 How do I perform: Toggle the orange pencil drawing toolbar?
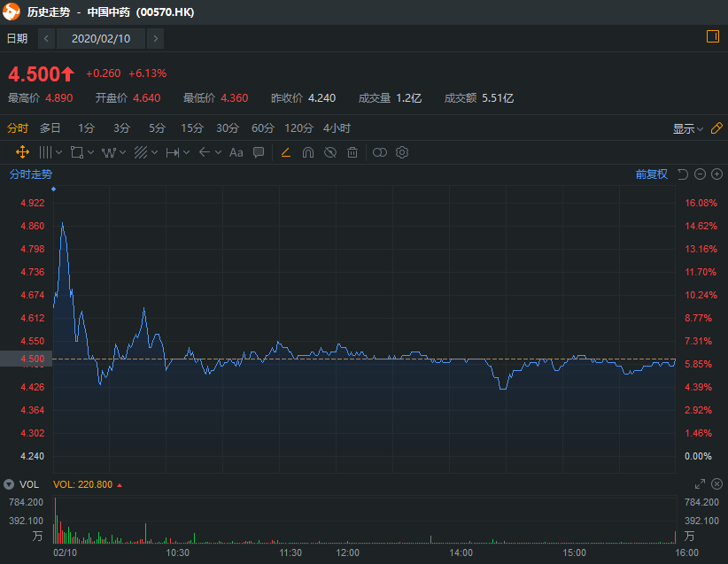click(716, 128)
